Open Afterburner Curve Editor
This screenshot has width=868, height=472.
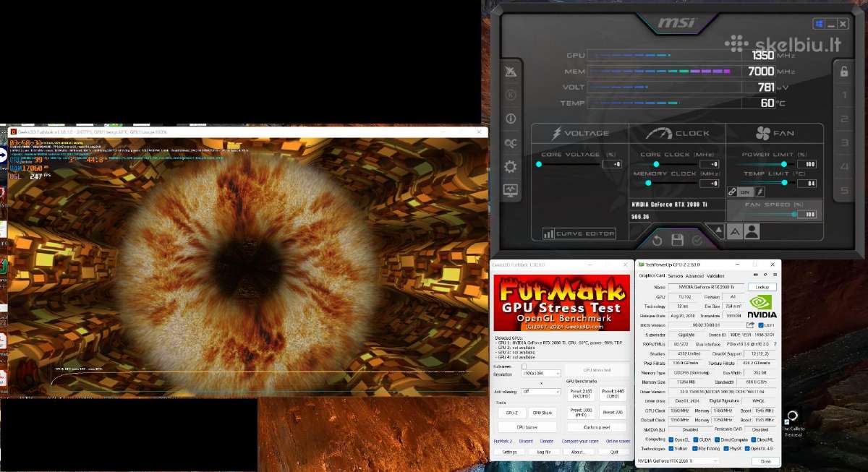point(579,233)
